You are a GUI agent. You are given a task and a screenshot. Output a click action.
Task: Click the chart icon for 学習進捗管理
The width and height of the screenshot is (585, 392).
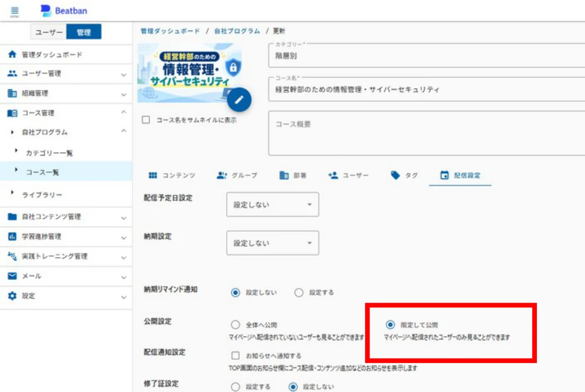point(12,236)
